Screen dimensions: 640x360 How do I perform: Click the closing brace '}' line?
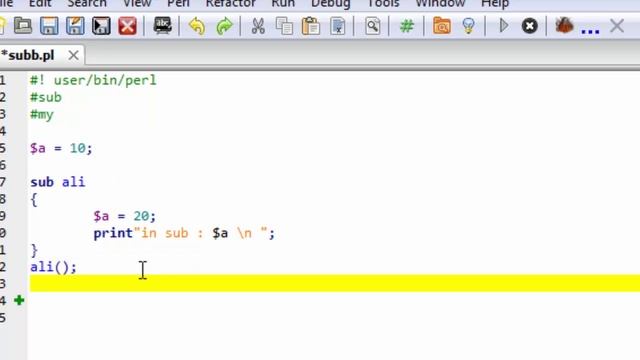[x=34, y=250]
